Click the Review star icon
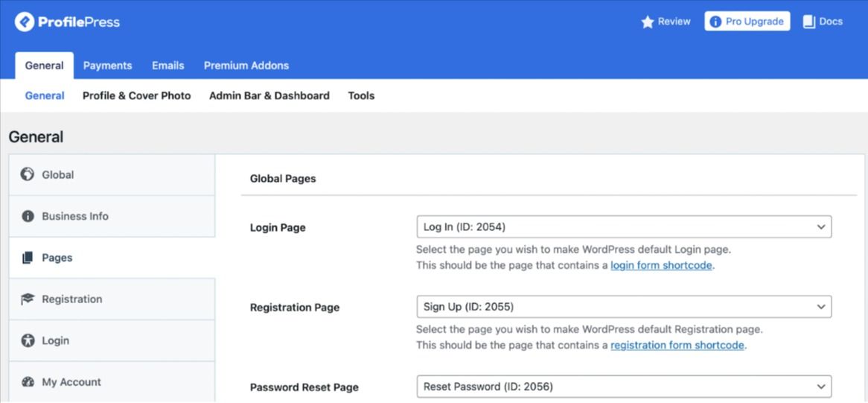 pos(648,22)
